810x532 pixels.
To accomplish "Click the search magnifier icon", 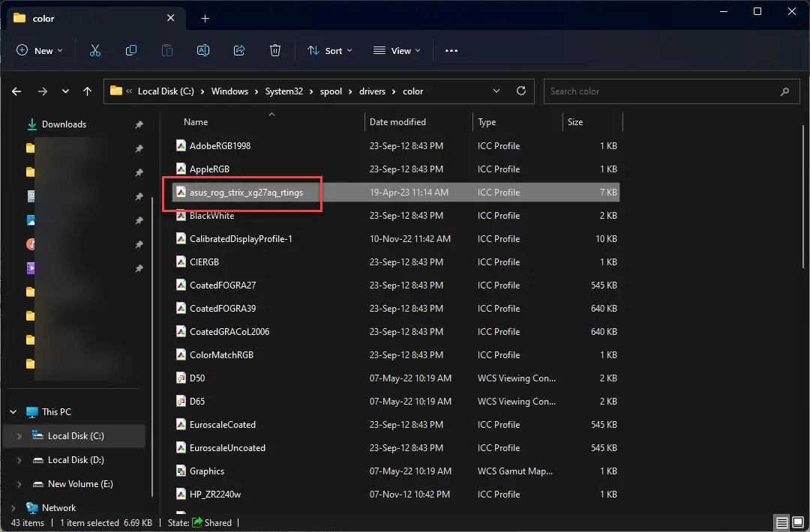I will [784, 91].
